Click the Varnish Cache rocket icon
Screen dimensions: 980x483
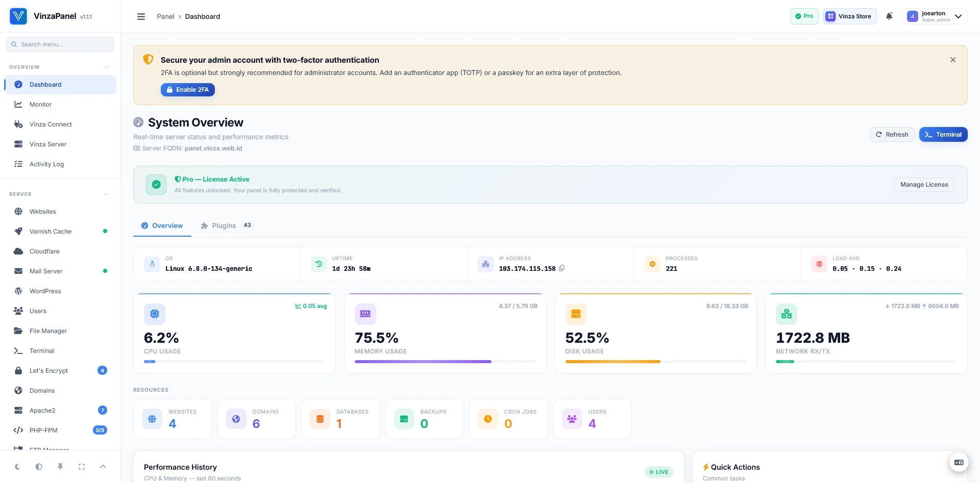coord(18,232)
